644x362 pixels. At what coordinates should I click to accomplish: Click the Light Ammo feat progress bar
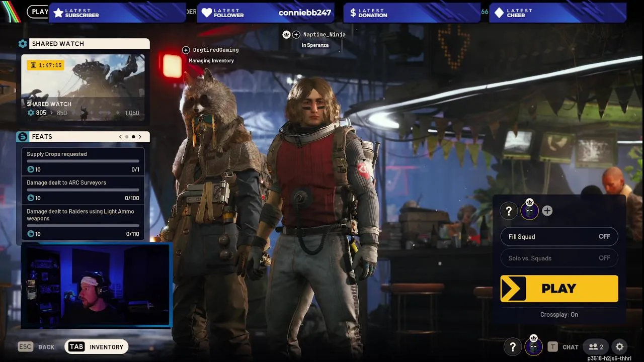coord(83,226)
